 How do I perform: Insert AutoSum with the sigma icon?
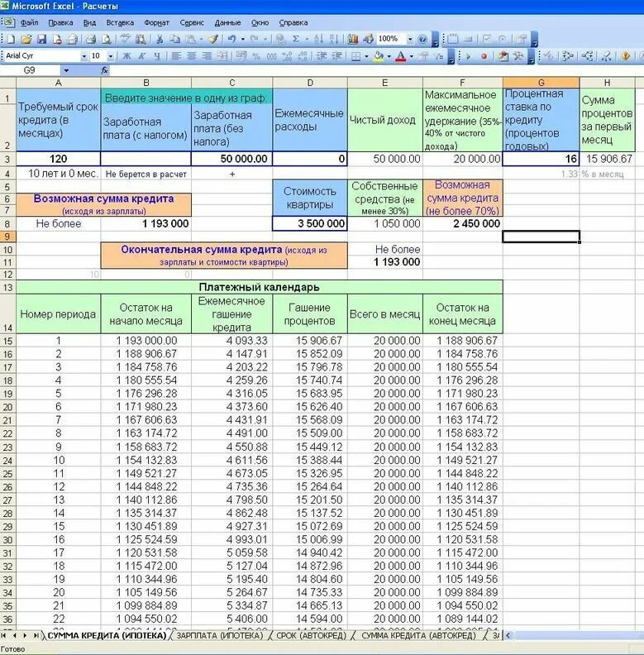coord(296,39)
